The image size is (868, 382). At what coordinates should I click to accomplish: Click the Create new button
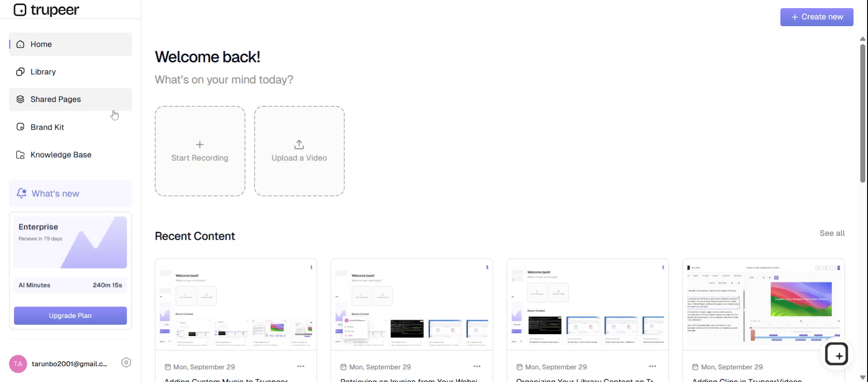pyautogui.click(x=817, y=17)
